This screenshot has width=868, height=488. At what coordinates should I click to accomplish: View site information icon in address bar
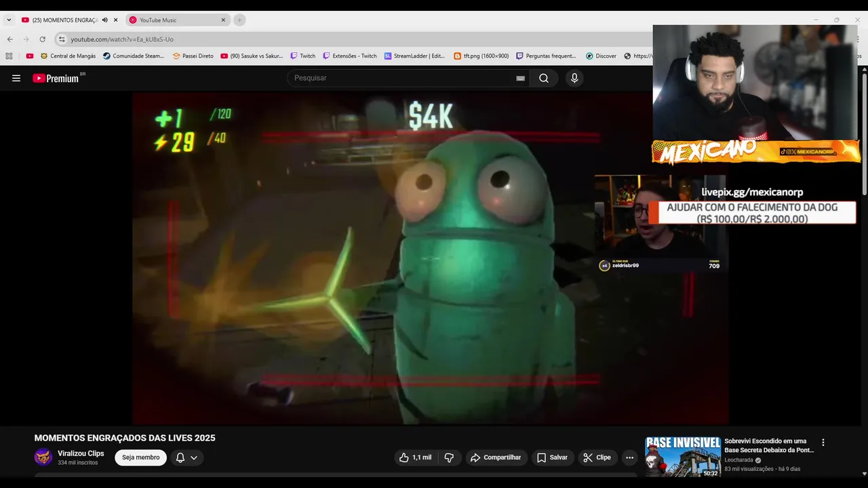pos(62,39)
